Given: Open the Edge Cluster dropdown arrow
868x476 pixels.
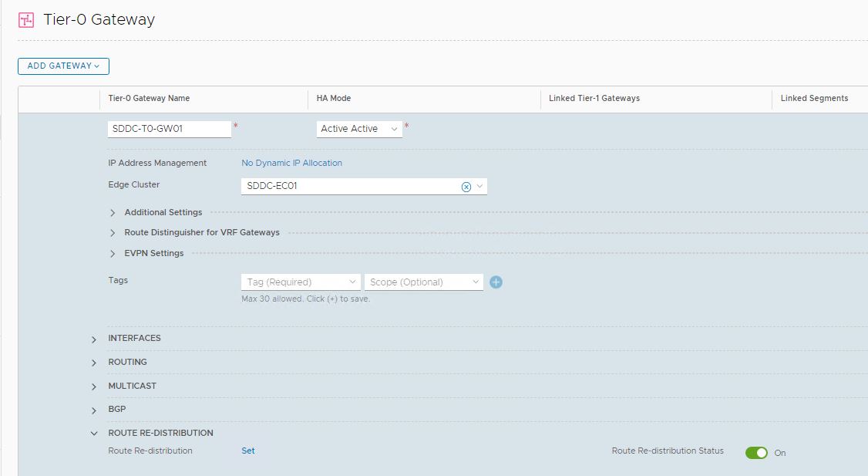Looking at the screenshot, I should 479,187.
